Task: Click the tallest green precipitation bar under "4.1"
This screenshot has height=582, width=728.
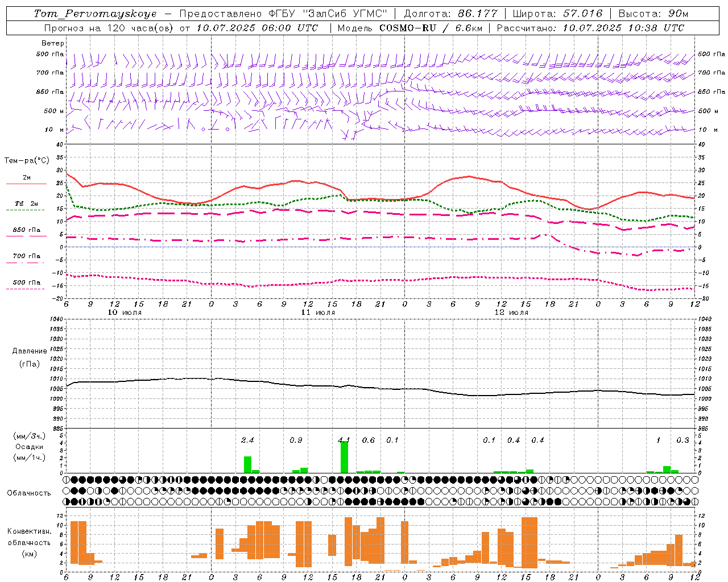Action: point(344,456)
